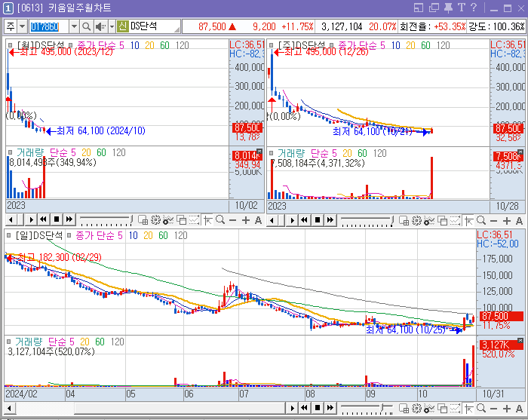The image size is (528, 420).
Task: Fast-forward weekly chart replay
Action: (x=330, y=220)
